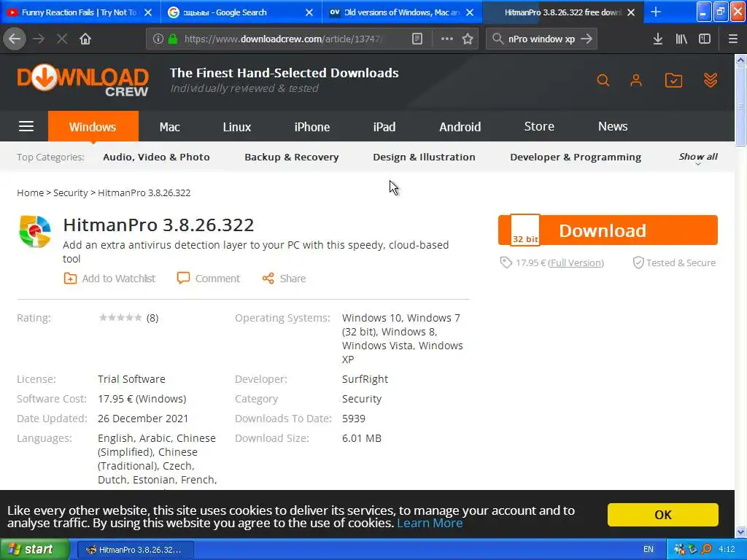This screenshot has width=747, height=560.
Task: Open the user account icon on site header
Action: tap(636, 80)
